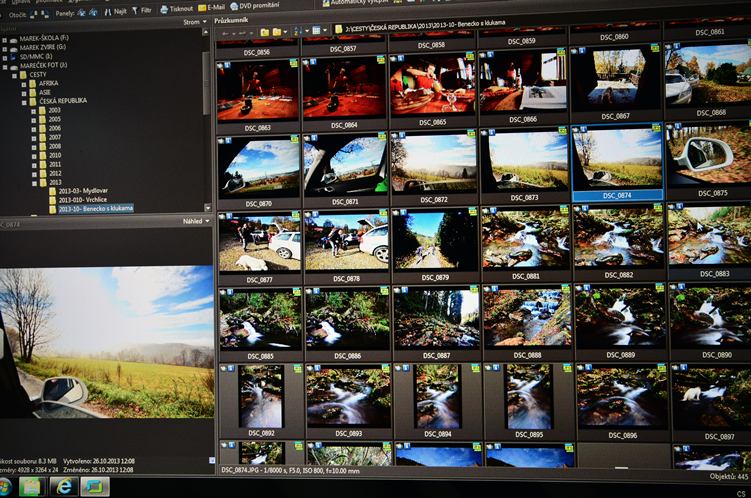751x498 pixels.
Task: Open the Windows Start menu
Action: pyautogui.click(x=5, y=487)
